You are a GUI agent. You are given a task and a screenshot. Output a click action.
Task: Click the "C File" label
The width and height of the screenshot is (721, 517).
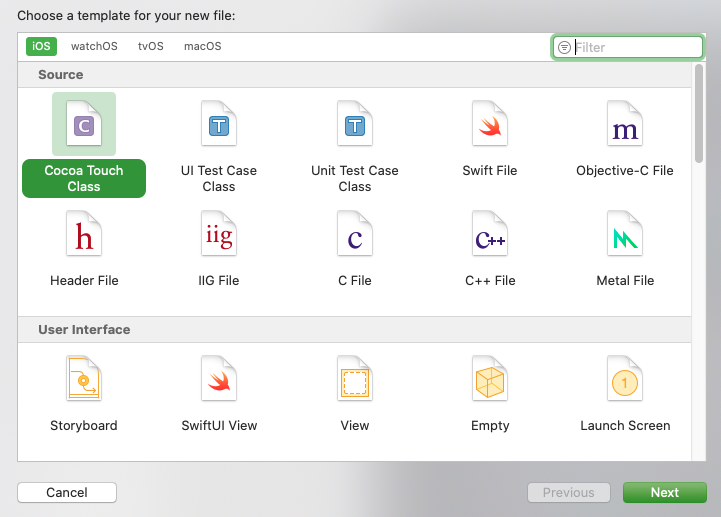355,281
